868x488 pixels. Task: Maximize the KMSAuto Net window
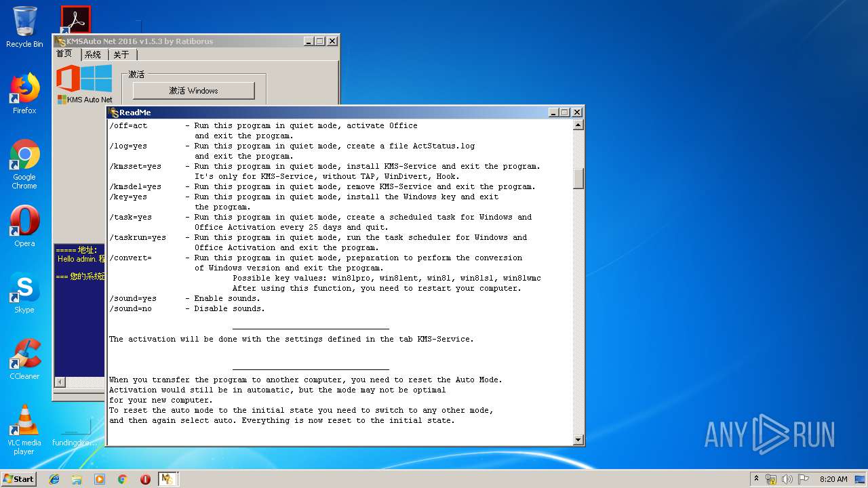pos(320,41)
